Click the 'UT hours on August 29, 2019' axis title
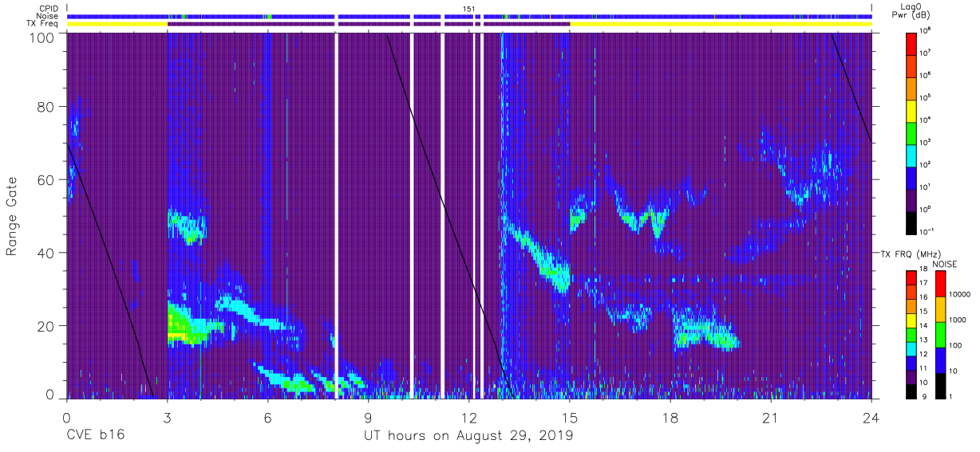Image resolution: width=980 pixels, height=452 pixels. pyautogui.click(x=468, y=436)
